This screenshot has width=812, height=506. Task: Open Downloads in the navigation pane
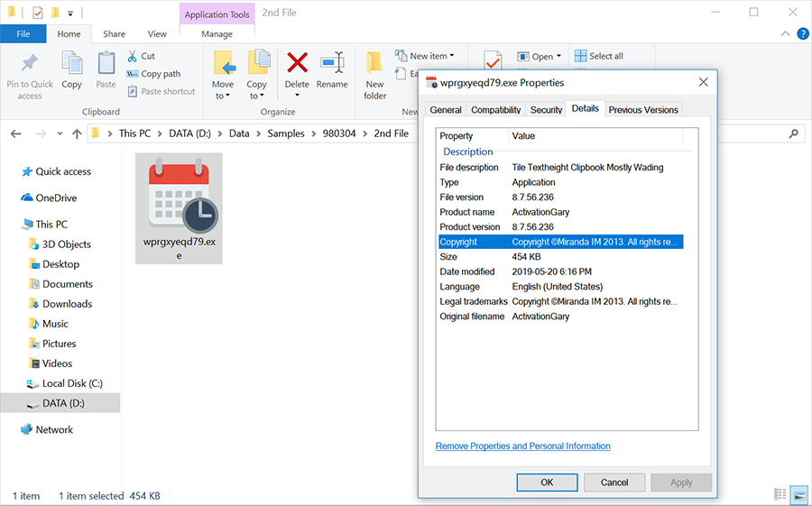[60, 303]
